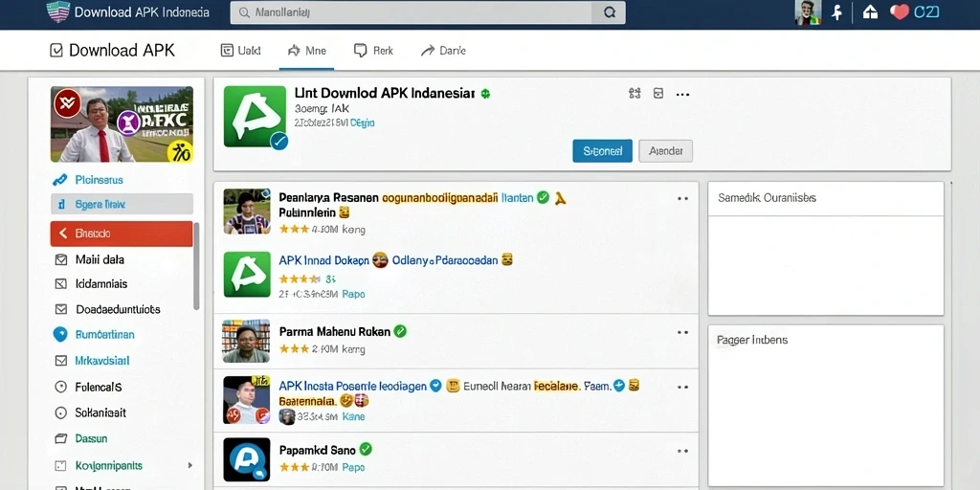Click the grey Aiendar button
Image resolution: width=980 pixels, height=490 pixels.
pos(666,151)
